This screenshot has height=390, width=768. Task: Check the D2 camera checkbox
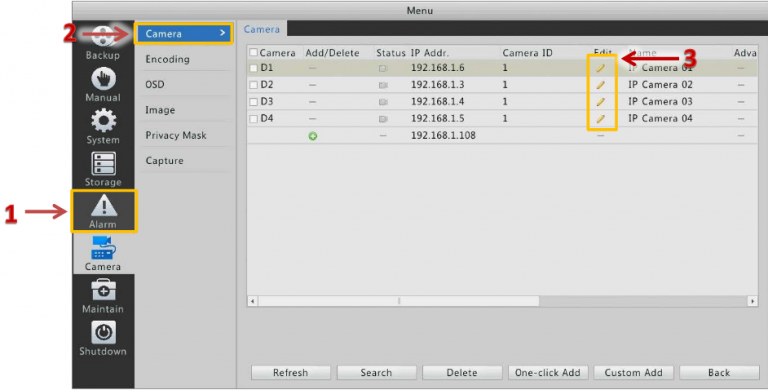pyautogui.click(x=253, y=85)
